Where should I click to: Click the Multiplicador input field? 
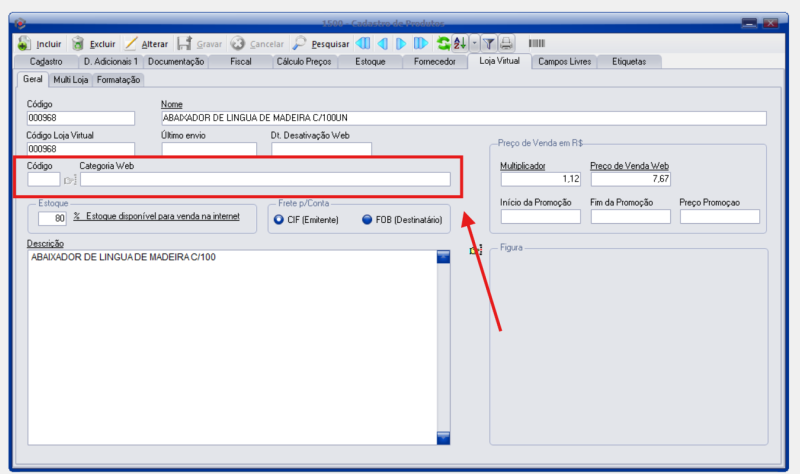click(540, 180)
